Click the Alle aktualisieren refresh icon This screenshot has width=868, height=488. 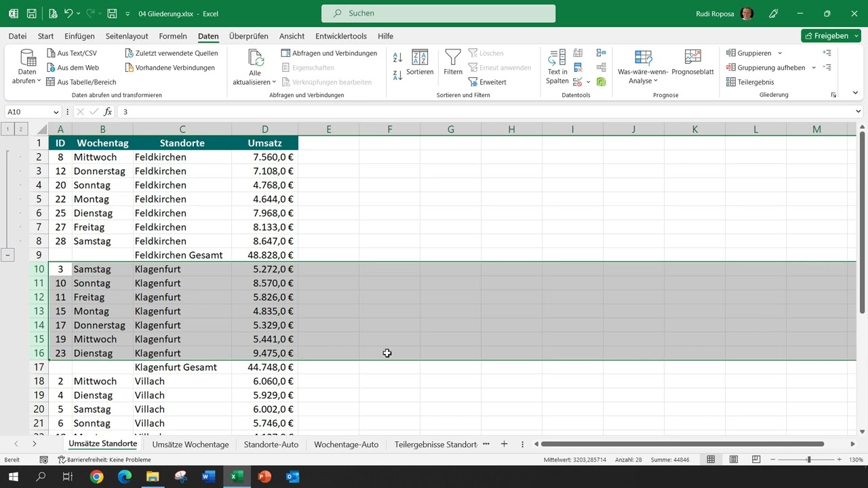tap(255, 58)
